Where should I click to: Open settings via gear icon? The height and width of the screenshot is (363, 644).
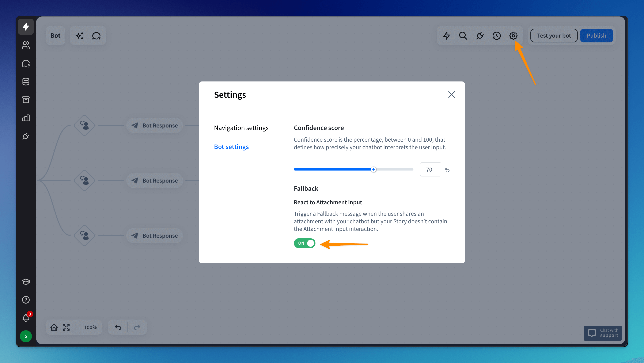click(513, 36)
